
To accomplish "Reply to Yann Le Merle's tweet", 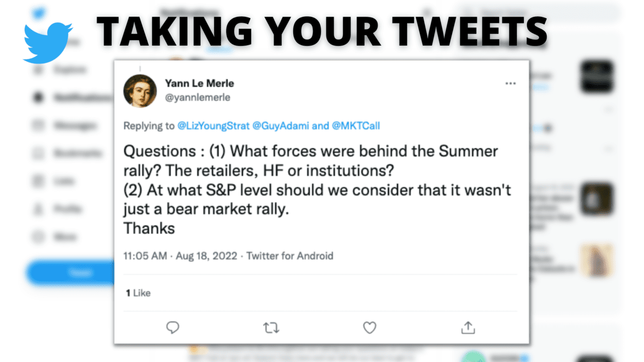I will pos(173,328).
